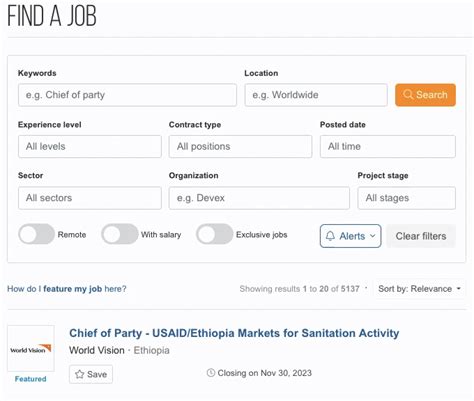The height and width of the screenshot is (401, 474).
Task: Click the Clear filters button
Action: point(421,236)
